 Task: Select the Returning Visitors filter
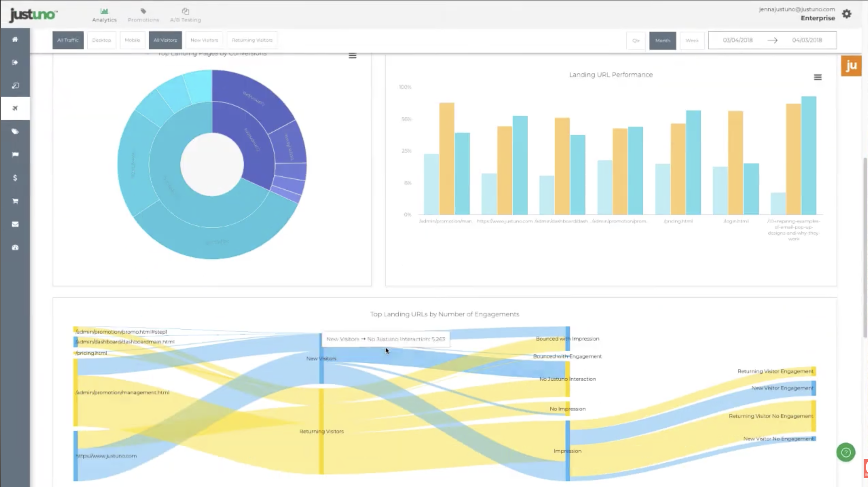[252, 40]
